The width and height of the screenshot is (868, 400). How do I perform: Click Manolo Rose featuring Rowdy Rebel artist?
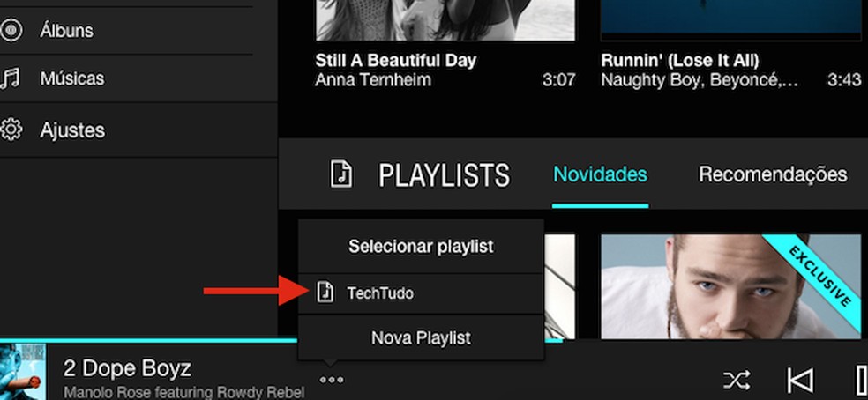[x=183, y=392]
